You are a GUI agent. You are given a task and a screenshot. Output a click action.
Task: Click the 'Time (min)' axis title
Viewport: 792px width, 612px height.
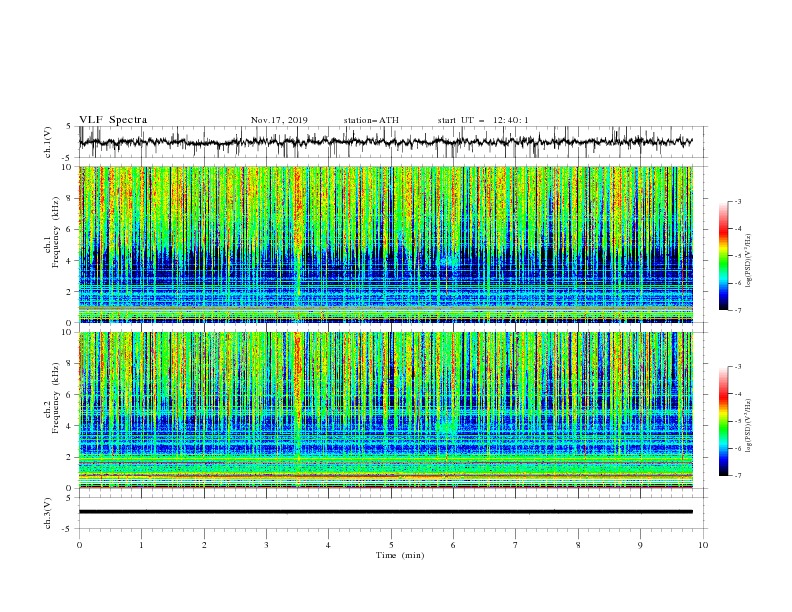400,555
